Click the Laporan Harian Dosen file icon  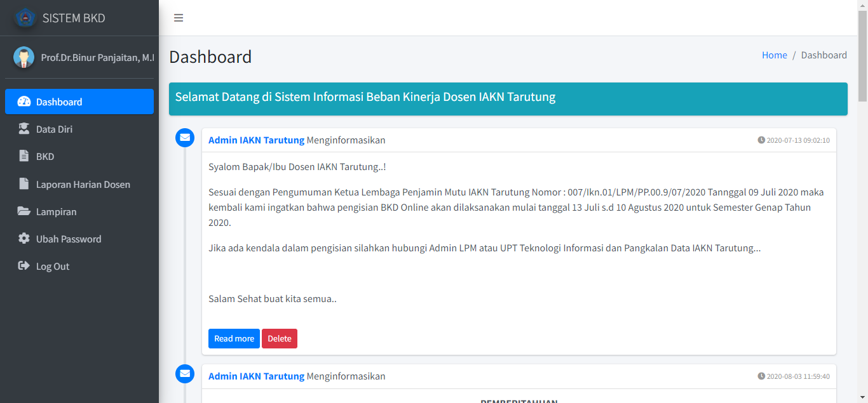pyautogui.click(x=24, y=184)
